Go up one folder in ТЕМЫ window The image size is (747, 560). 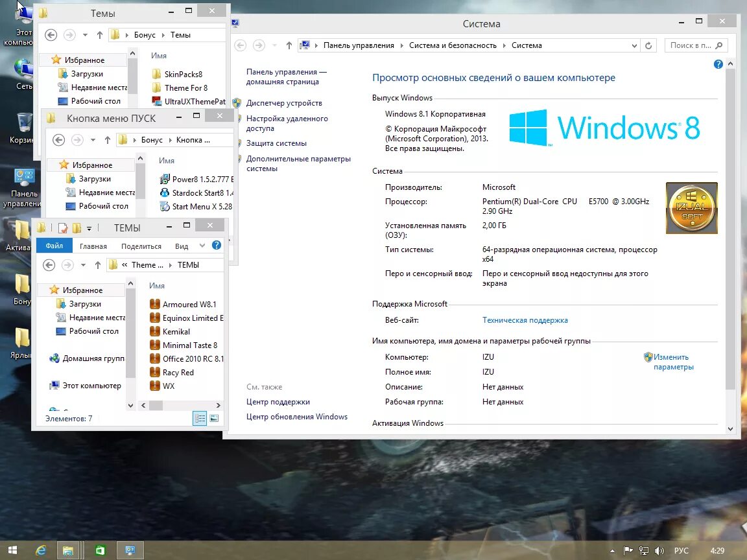tap(98, 265)
